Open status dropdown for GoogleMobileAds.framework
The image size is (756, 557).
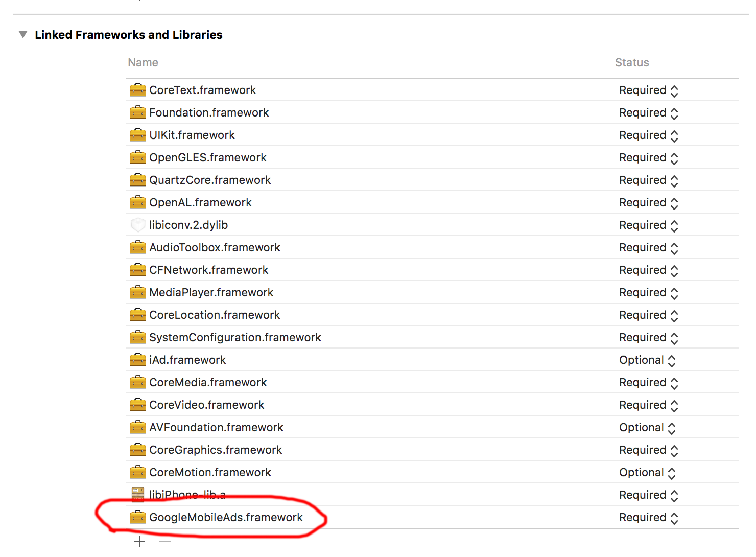point(649,518)
